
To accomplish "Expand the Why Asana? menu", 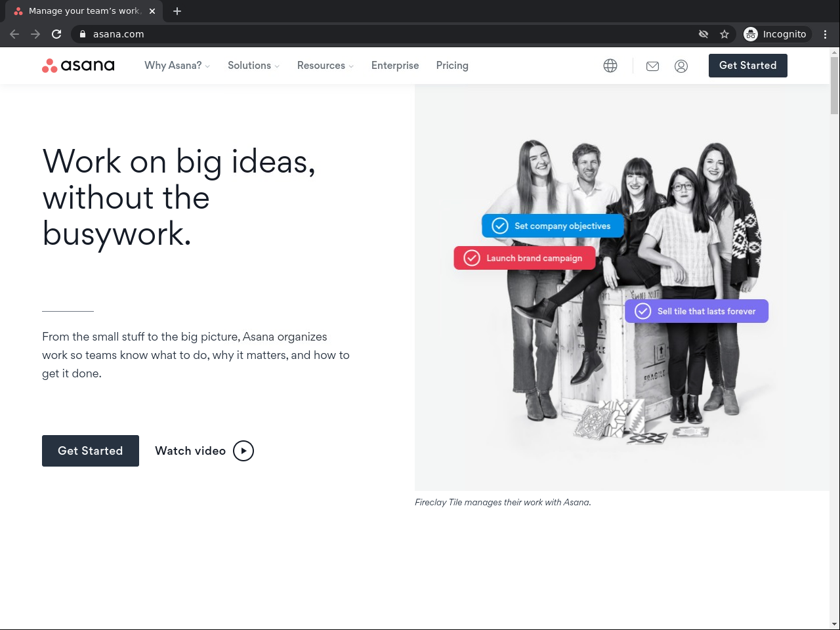I will click(177, 66).
